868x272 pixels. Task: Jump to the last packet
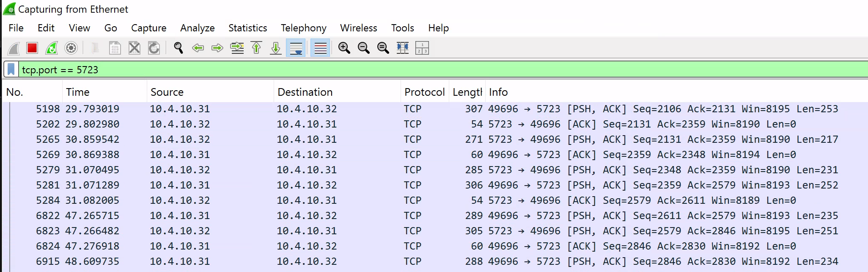[276, 48]
